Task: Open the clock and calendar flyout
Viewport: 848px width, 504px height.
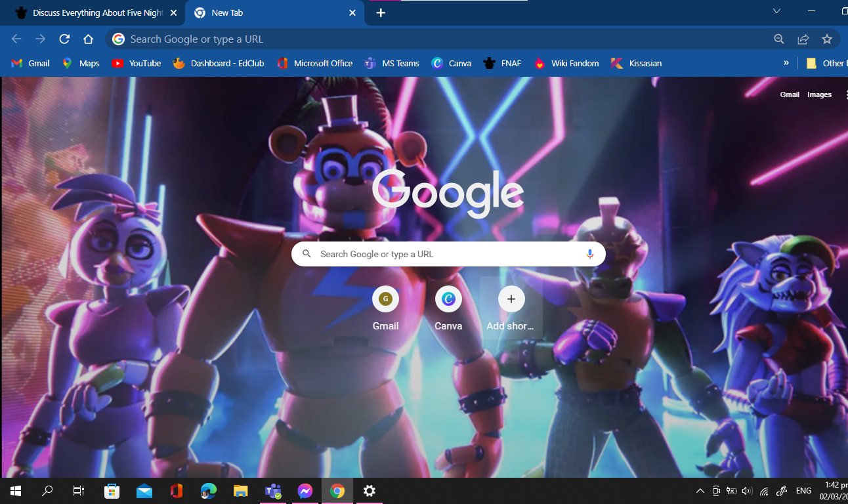Action: pyautogui.click(x=833, y=491)
